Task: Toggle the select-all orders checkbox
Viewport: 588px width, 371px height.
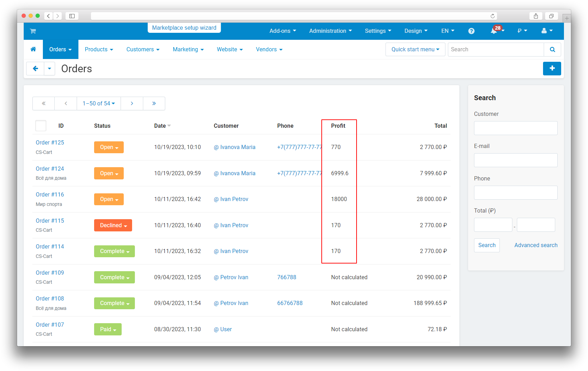Action: (x=41, y=126)
